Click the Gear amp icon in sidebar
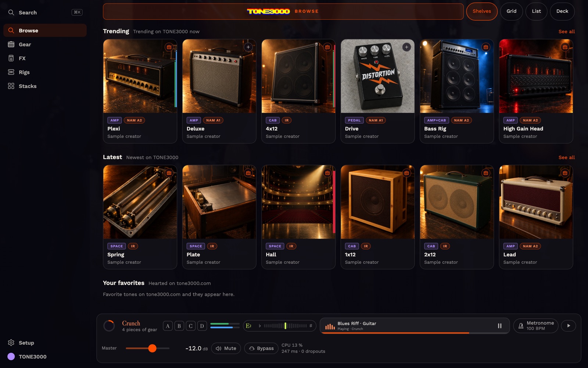 pyautogui.click(x=11, y=45)
